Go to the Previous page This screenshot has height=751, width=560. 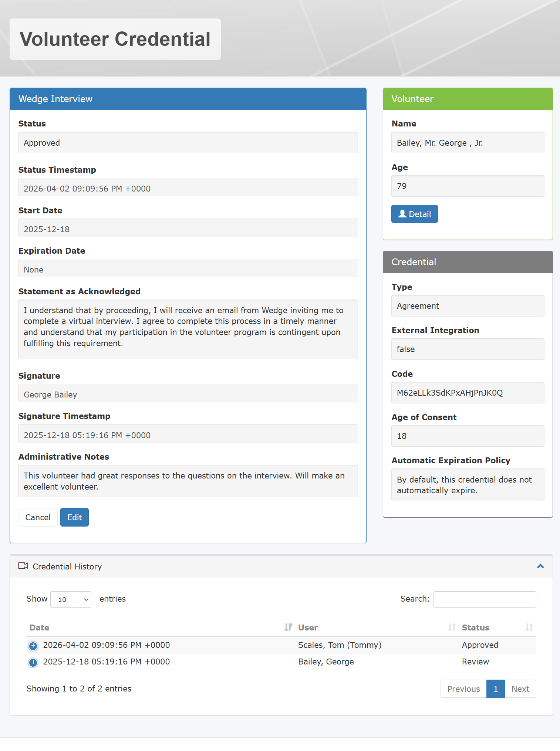[463, 689]
